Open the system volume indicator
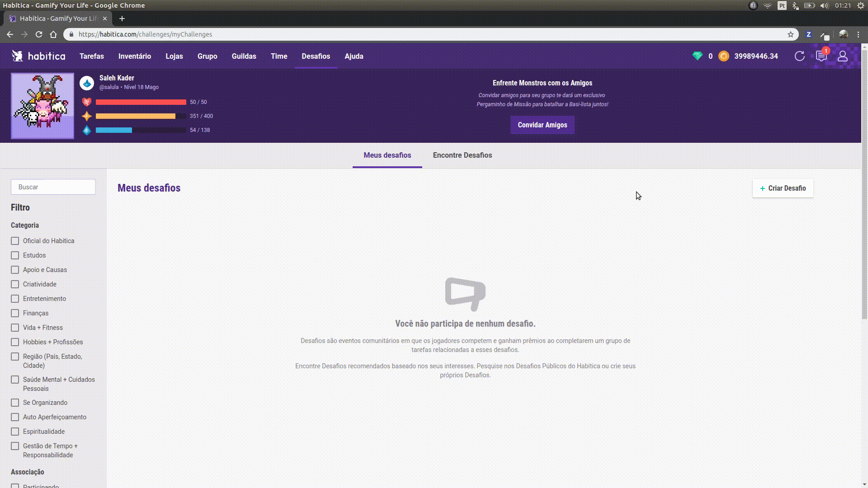Screen dimensions: 868x488 click(824, 5)
